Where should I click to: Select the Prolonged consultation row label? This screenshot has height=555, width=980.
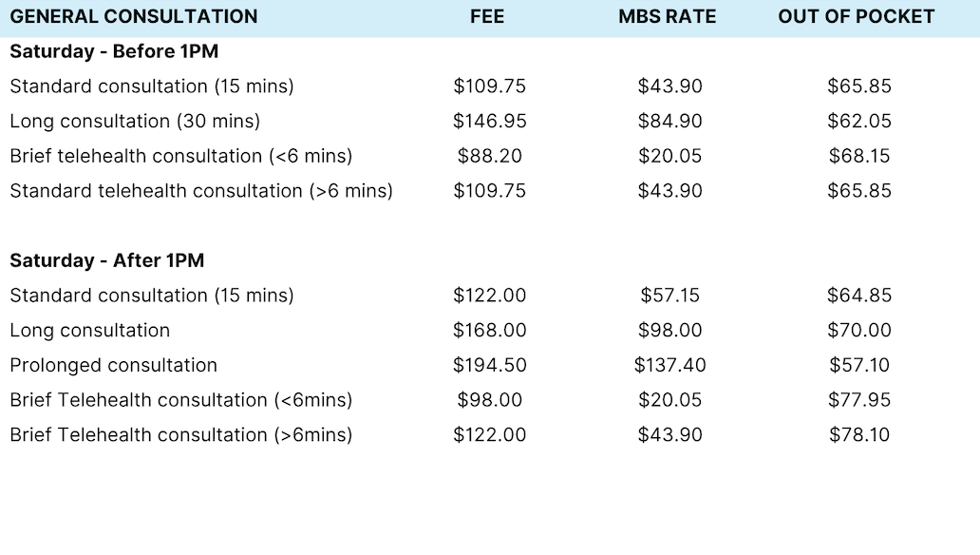pos(114,365)
